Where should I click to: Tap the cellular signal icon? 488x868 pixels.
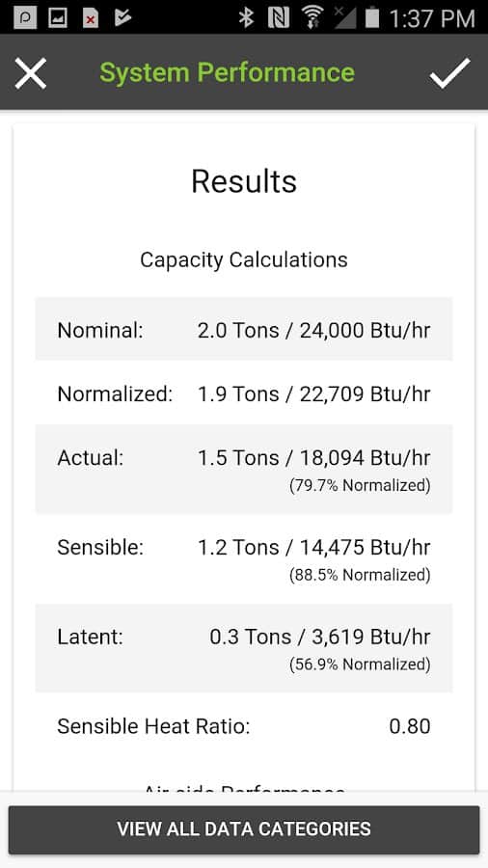point(343,17)
